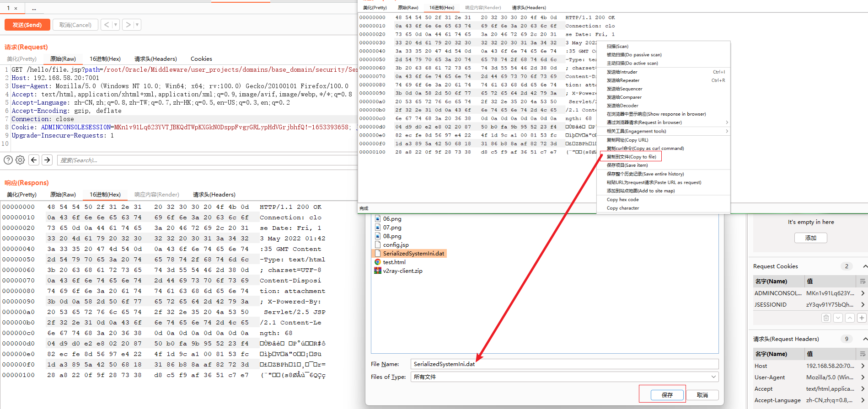Click the Add (添加) button

[x=810, y=238]
